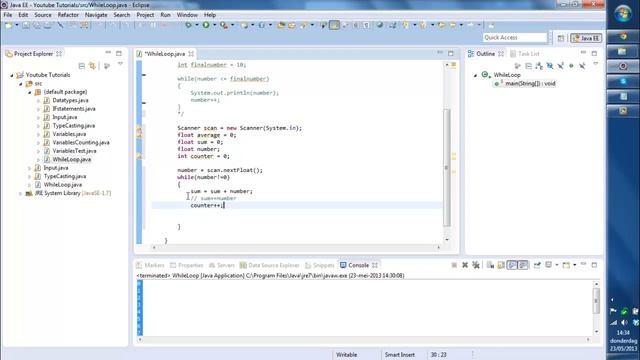The height and width of the screenshot is (360, 640).
Task: Click the green Run button in toolbar
Action: [x=206, y=25]
